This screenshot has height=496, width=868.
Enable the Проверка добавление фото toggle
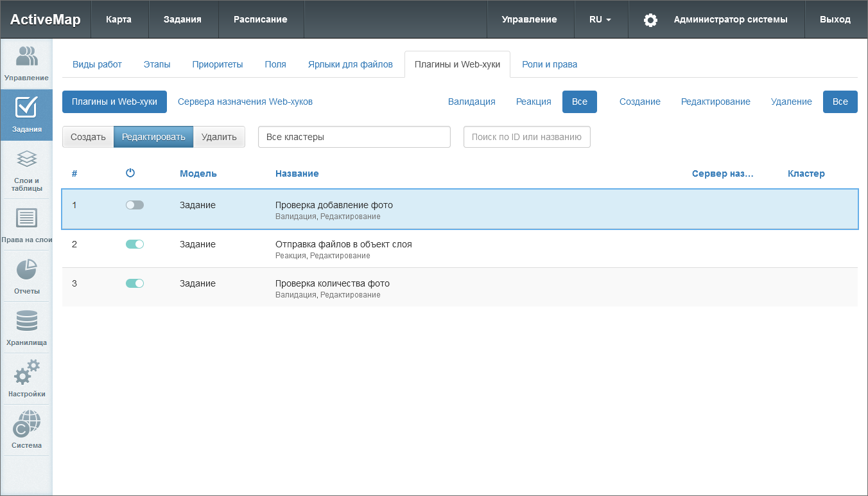135,205
